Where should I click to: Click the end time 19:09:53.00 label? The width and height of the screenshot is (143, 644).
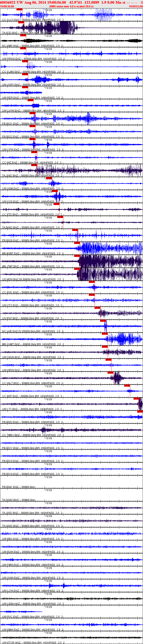point(136,6)
